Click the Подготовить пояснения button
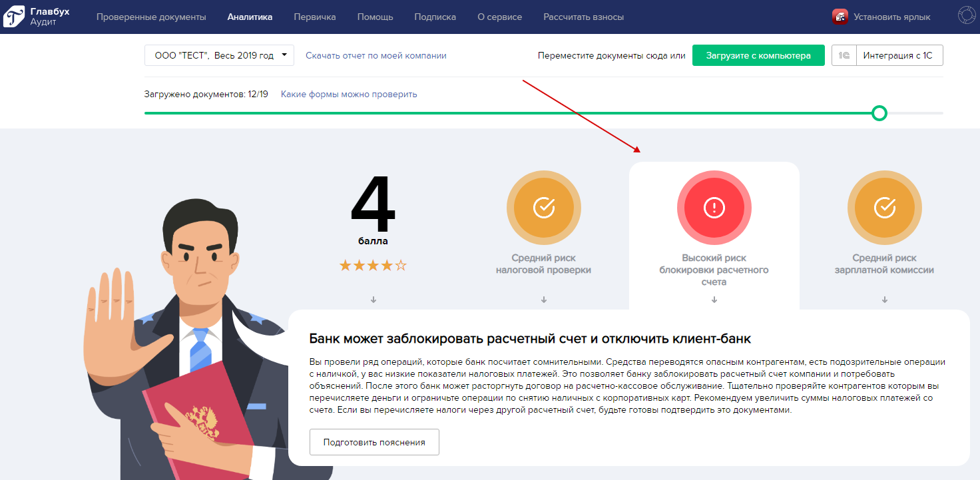 [374, 442]
